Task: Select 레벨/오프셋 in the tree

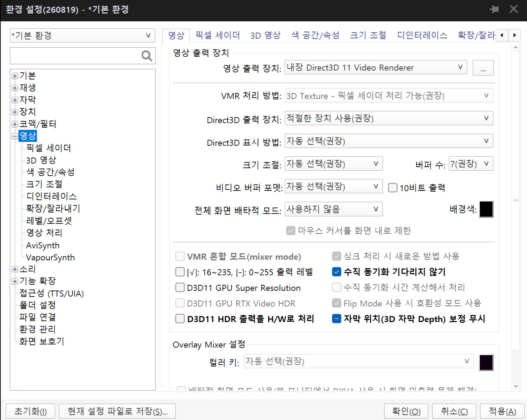Action: 49,221
